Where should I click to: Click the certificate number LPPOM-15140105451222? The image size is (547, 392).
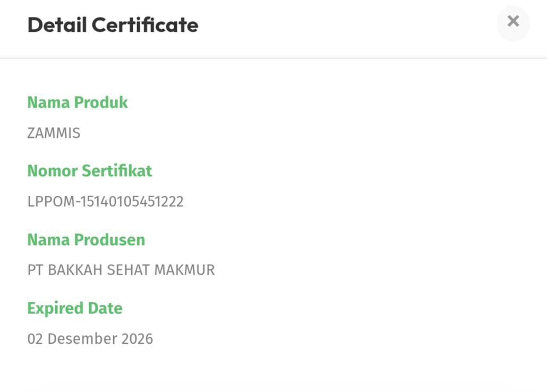click(x=105, y=202)
